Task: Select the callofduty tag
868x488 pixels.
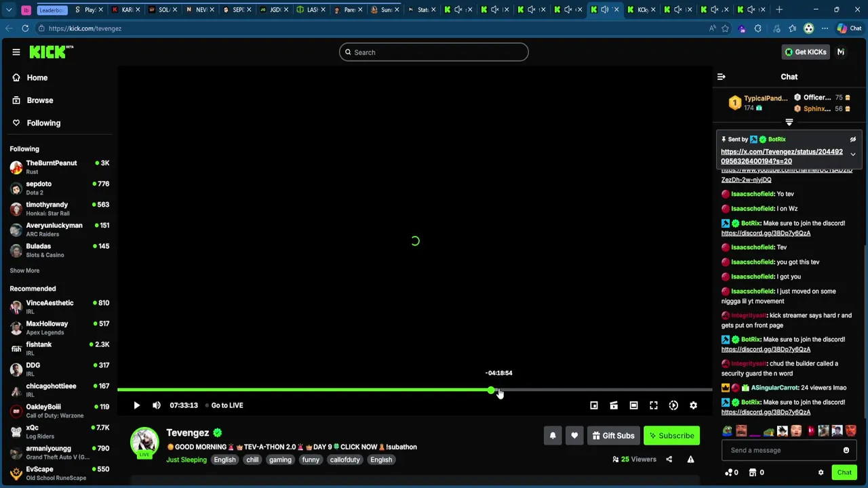Action: (x=344, y=460)
